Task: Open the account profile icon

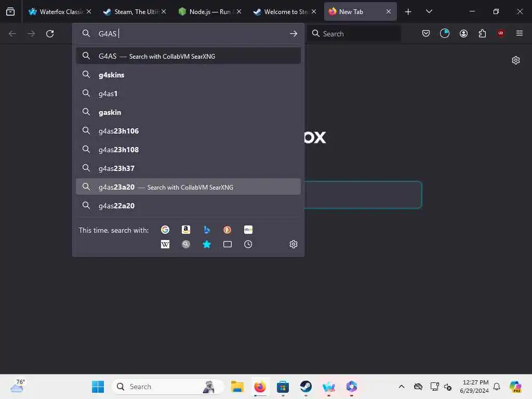Action: pyautogui.click(x=463, y=33)
